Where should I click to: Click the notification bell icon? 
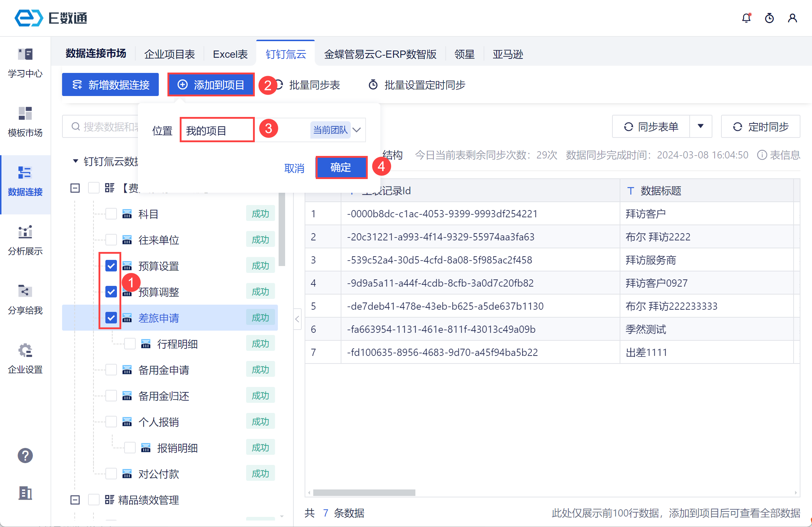(746, 18)
